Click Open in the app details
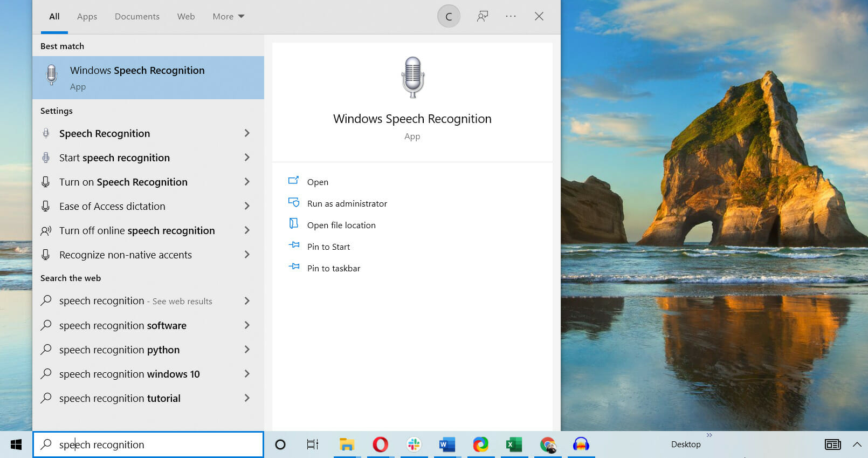 (318, 182)
